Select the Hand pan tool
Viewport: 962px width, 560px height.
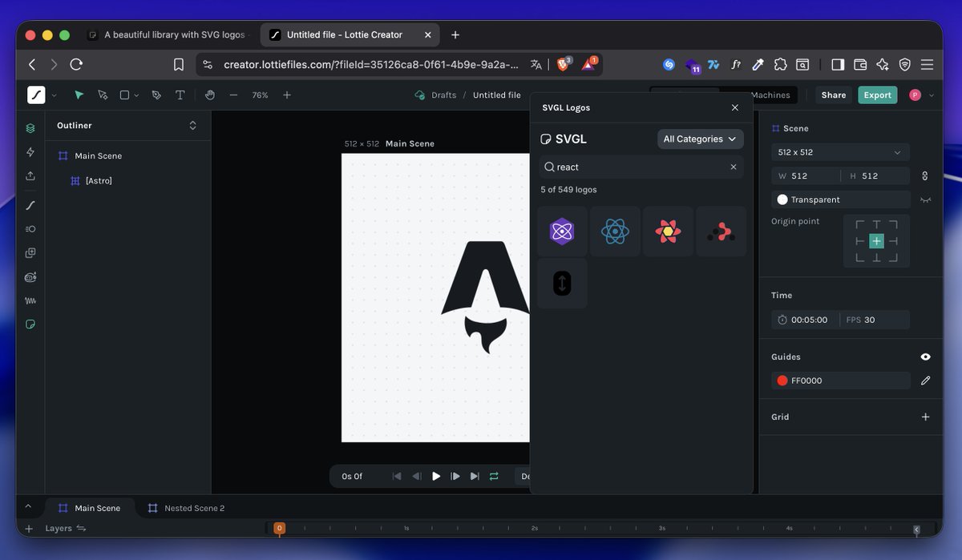(x=210, y=95)
